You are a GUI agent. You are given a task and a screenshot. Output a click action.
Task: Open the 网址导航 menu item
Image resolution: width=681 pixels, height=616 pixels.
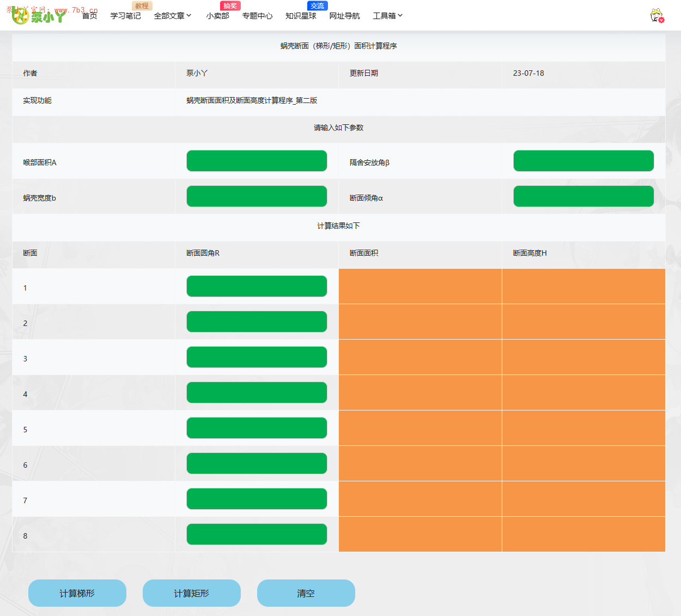[345, 16]
